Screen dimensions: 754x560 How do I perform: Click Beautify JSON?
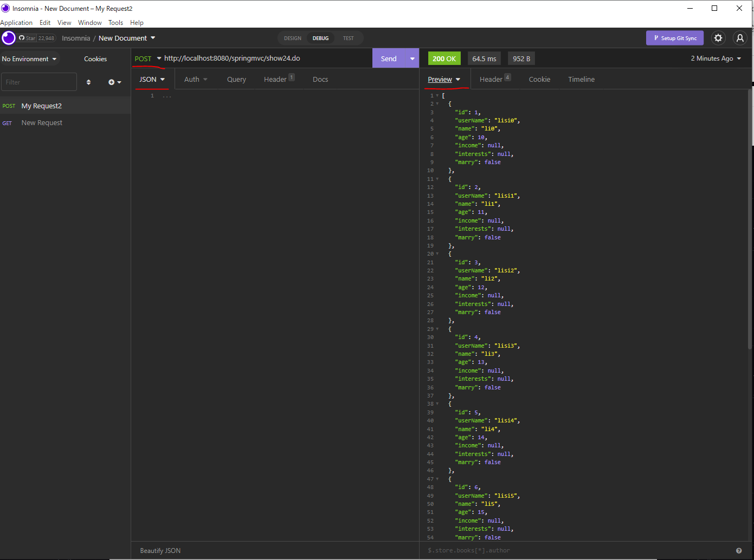point(160,551)
